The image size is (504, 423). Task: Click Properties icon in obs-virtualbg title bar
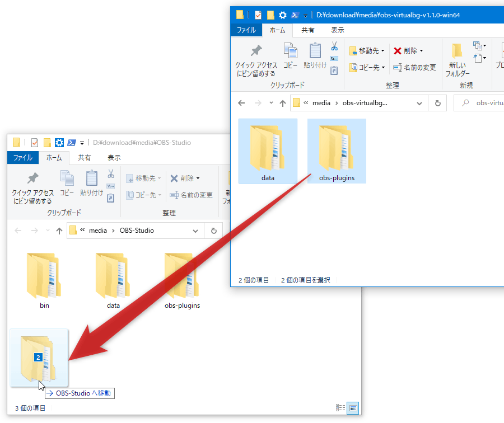258,15
